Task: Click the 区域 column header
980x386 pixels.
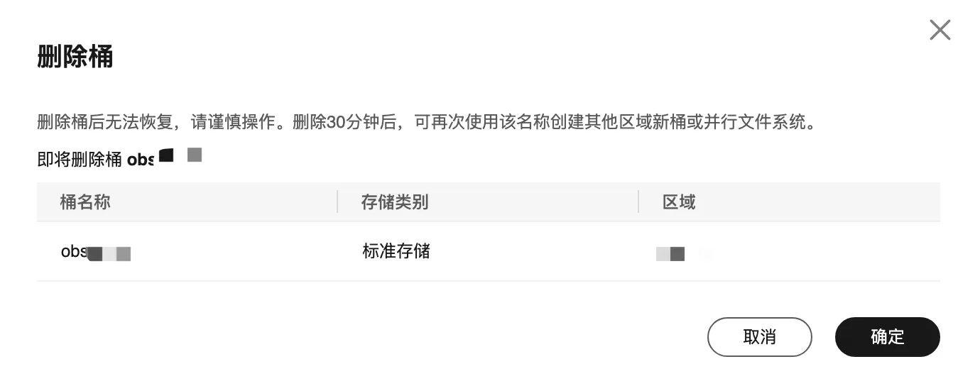Action: [678, 202]
